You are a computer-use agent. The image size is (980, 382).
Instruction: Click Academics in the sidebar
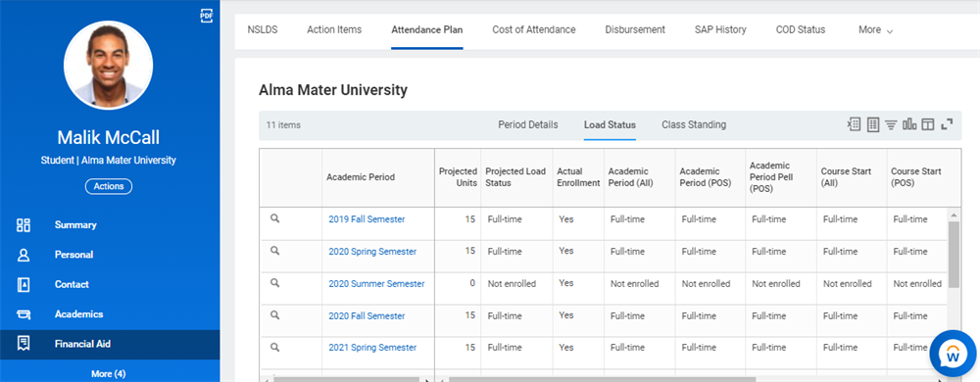click(x=78, y=314)
